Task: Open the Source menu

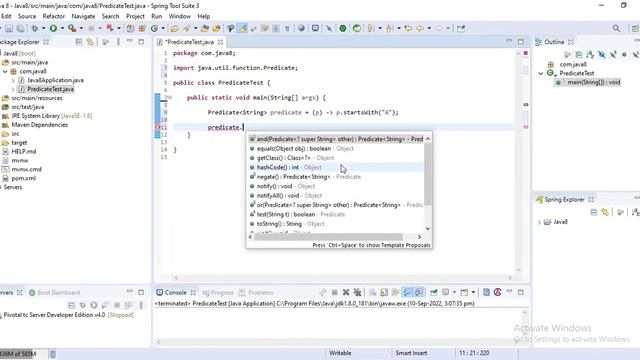Action: click(x=27, y=16)
